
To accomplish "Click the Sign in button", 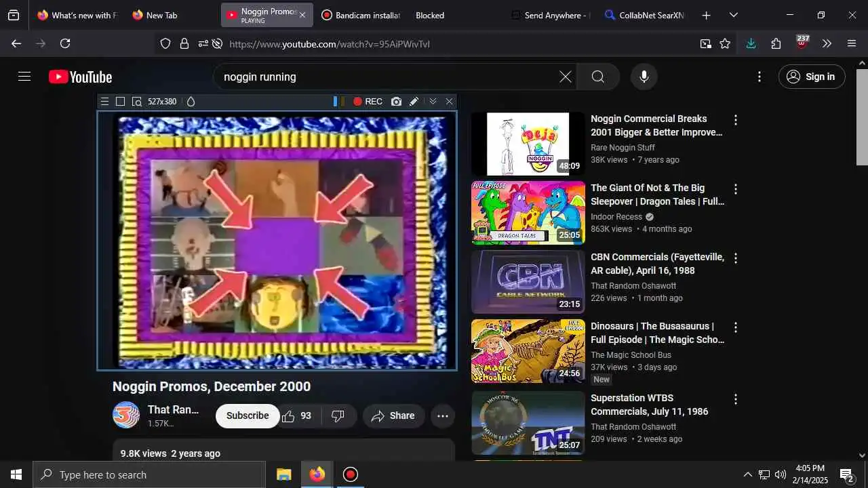I will coord(812,77).
